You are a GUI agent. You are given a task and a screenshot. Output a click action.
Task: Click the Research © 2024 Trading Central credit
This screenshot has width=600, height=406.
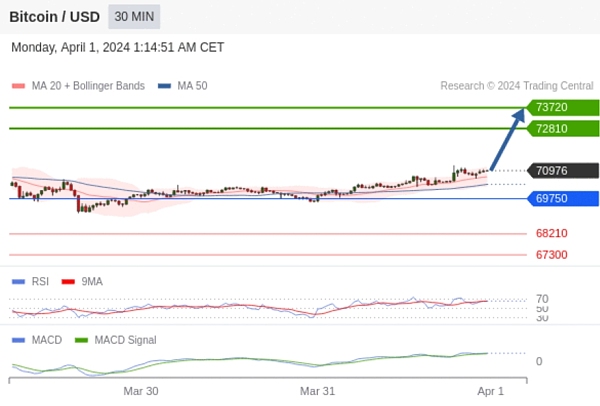point(517,86)
